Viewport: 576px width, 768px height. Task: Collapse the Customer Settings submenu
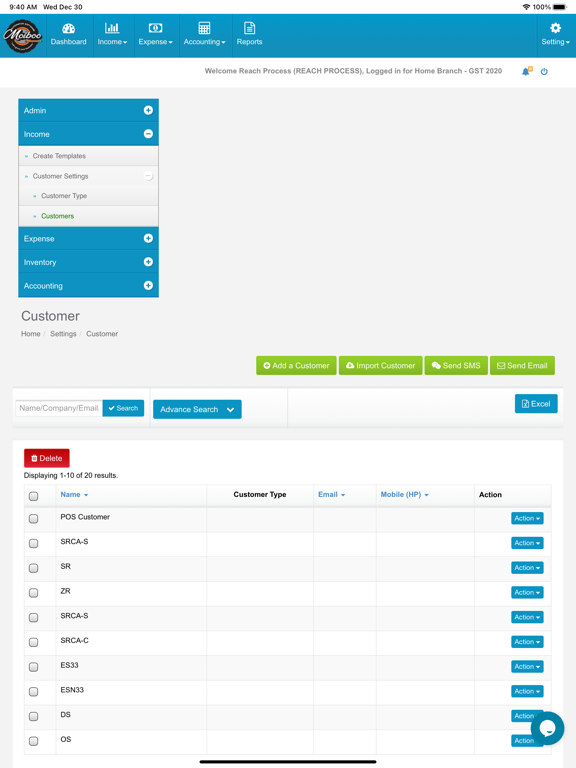[x=148, y=176]
